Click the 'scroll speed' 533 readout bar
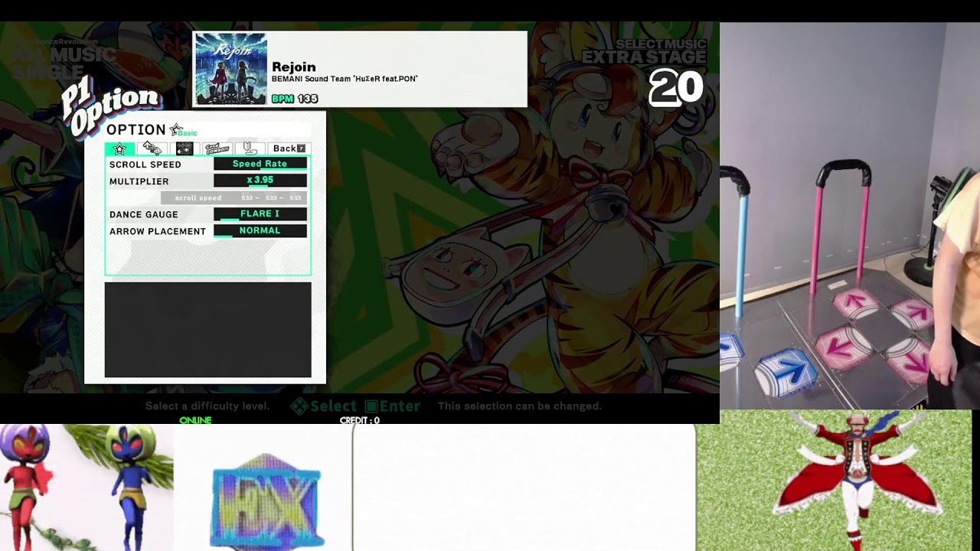 tap(234, 197)
